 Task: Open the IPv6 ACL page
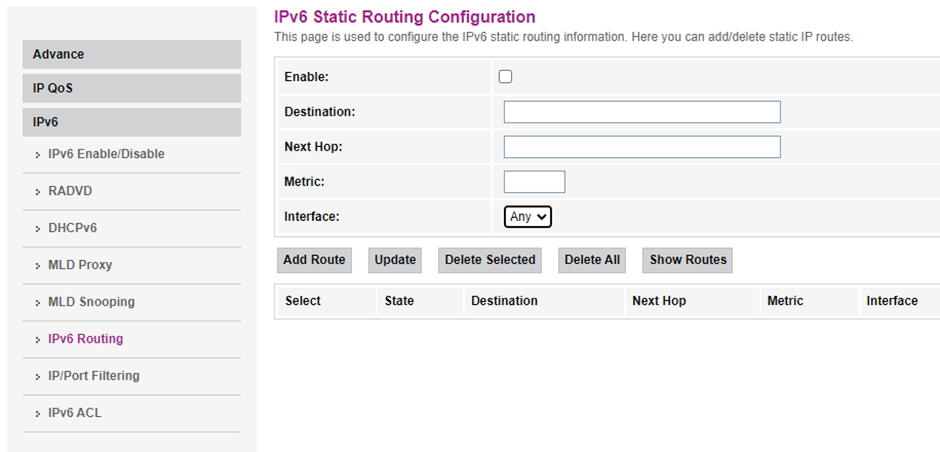[74, 413]
